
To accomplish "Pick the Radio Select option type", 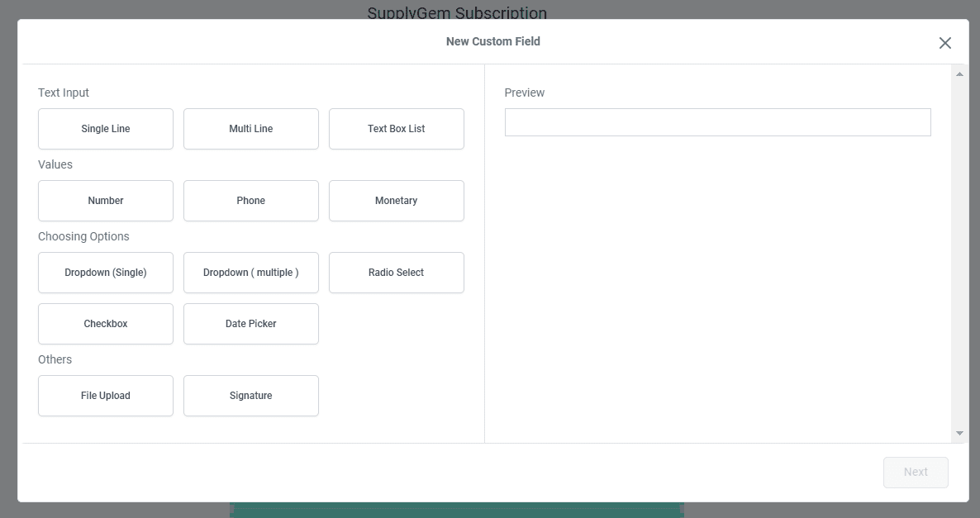I will click(396, 273).
